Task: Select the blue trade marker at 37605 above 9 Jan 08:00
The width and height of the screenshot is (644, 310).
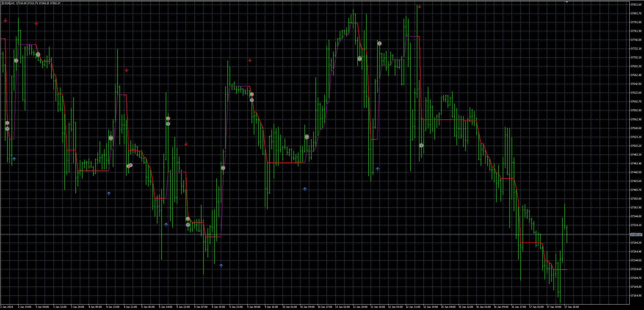Action: [252, 100]
